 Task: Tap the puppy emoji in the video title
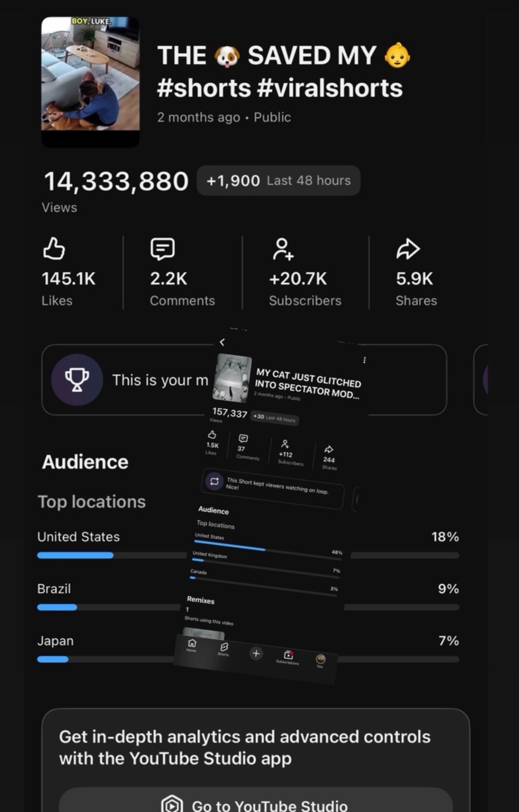pyautogui.click(x=227, y=56)
